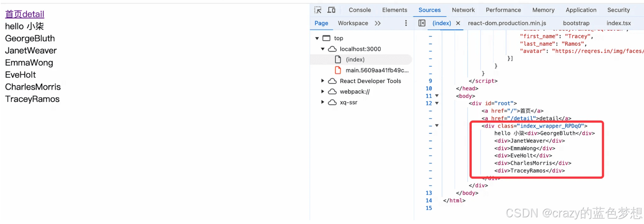Fold the body tag on line 11
Image resolution: width=644 pixels, height=224 pixels.
tap(437, 96)
